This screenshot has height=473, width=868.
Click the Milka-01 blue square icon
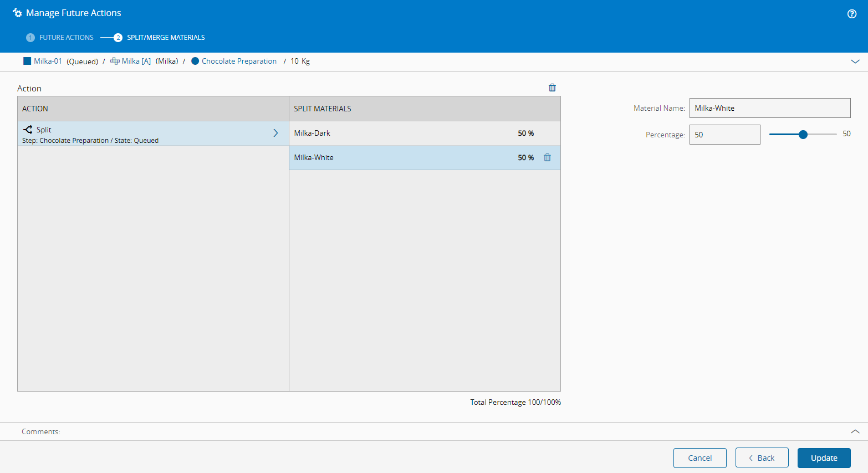coord(27,61)
